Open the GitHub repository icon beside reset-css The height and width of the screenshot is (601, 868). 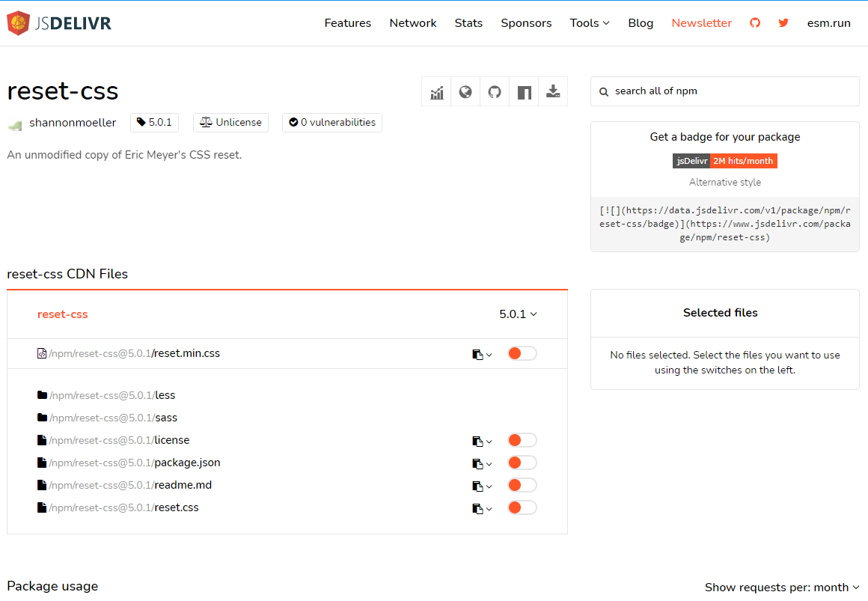tap(495, 92)
